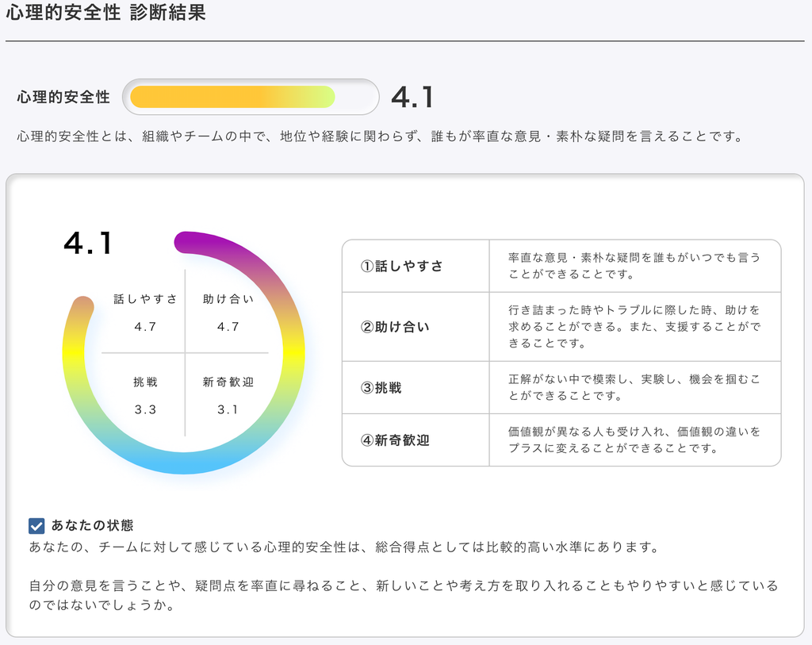This screenshot has width=812, height=645.
Task: Click the description starting 価値観が異なる人も受け入れ
Action: [x=634, y=440]
